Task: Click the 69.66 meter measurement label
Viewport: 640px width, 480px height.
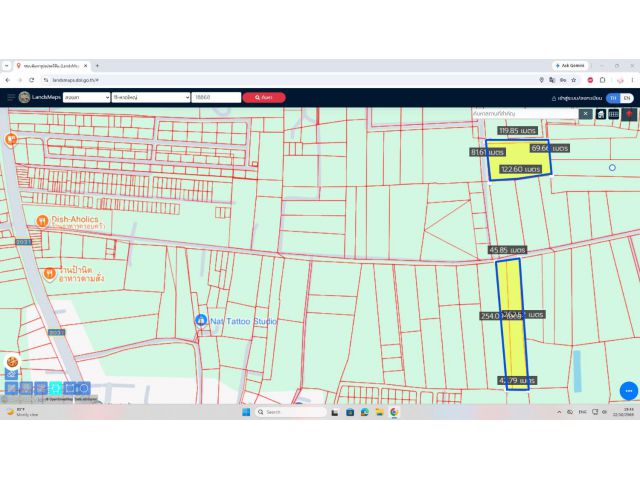Action: coord(550,148)
